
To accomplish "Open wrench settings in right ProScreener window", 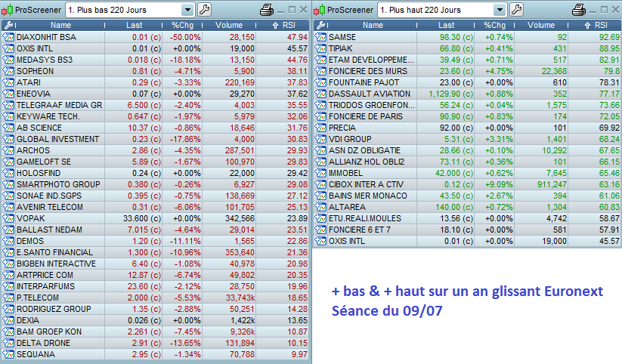I will tap(516, 10).
